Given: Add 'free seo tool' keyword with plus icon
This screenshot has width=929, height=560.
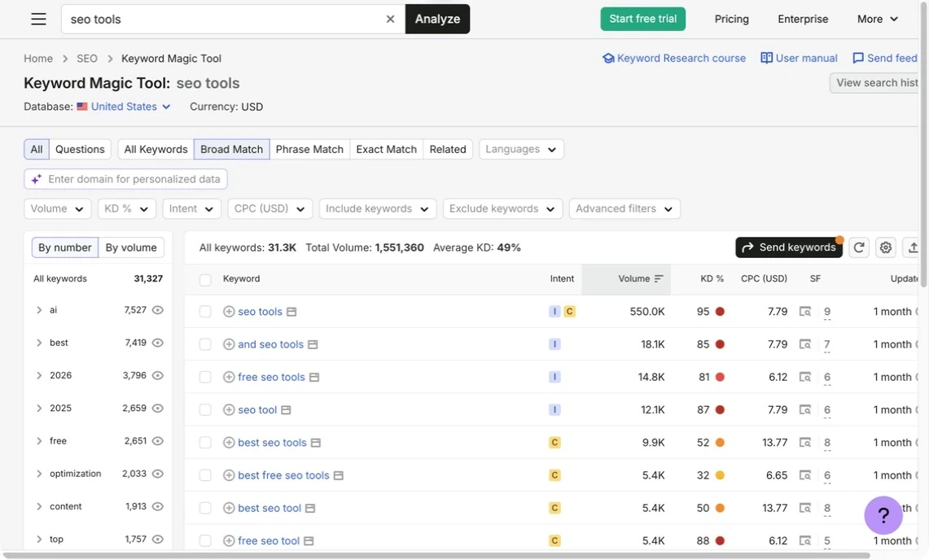Looking at the screenshot, I should click(229, 540).
